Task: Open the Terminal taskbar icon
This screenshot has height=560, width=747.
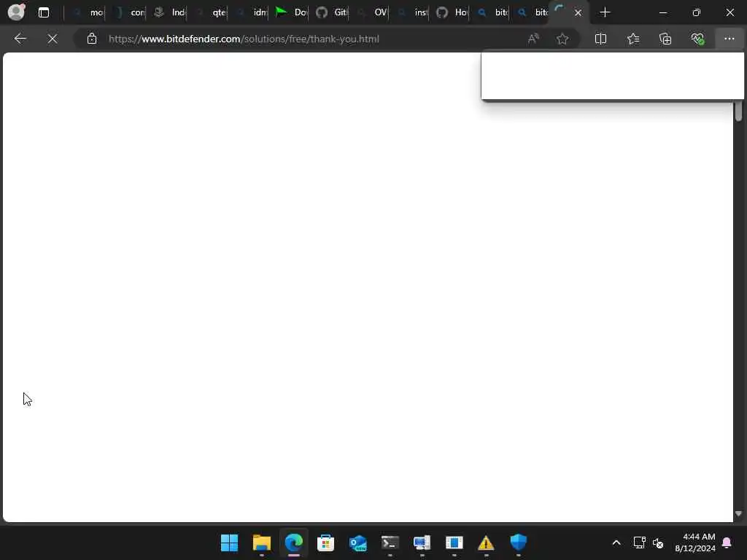Action: [x=390, y=542]
